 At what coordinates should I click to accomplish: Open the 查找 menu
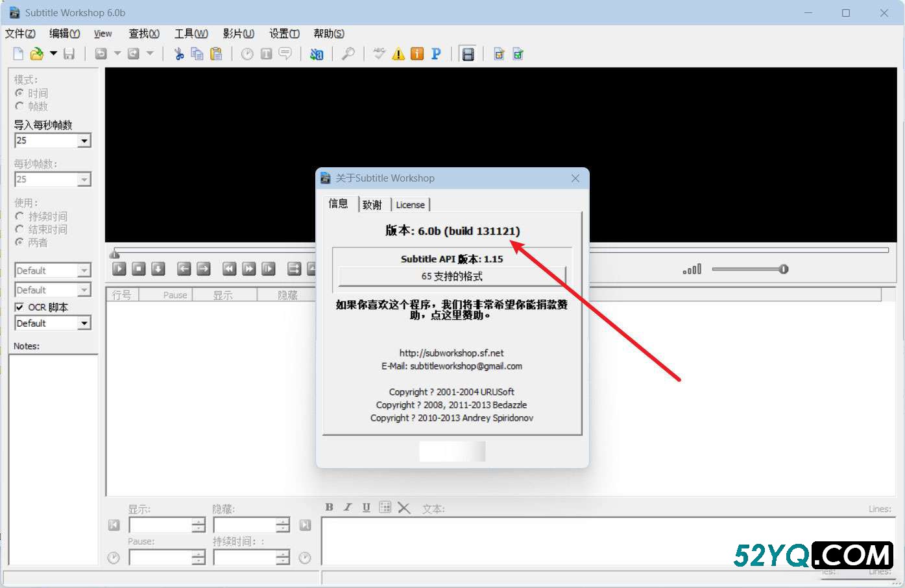[144, 34]
